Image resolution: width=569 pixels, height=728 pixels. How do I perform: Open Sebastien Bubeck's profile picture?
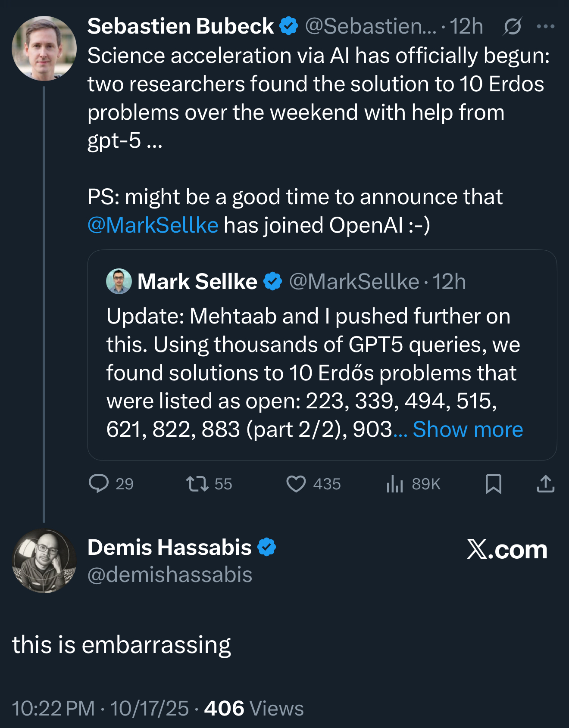(x=44, y=48)
